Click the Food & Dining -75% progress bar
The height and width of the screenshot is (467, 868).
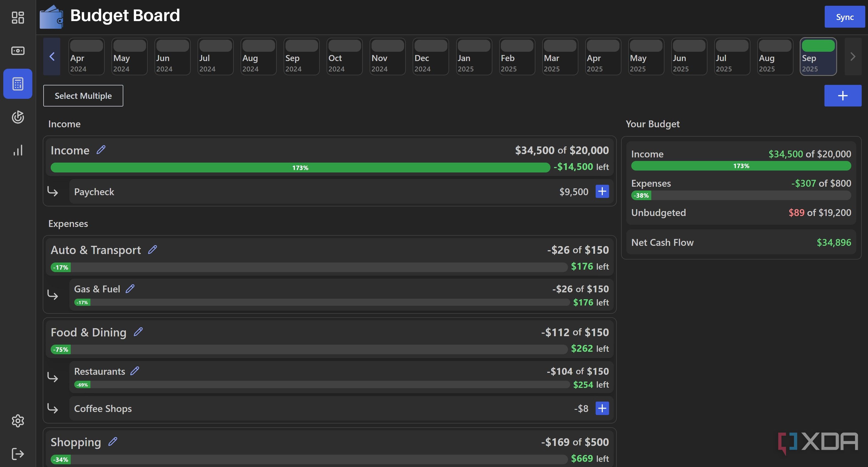pos(309,349)
